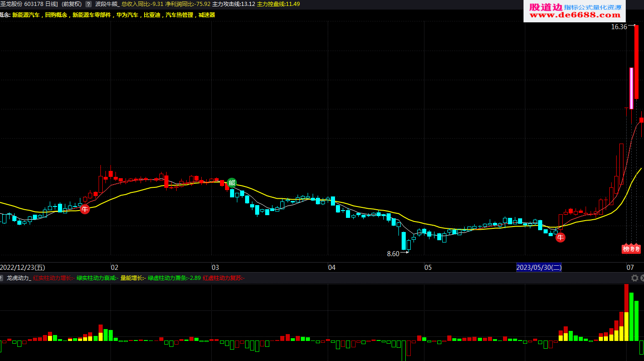Click the 红实柱动力增长 legend label
The width and height of the screenshot is (644, 361).
click(x=54, y=278)
